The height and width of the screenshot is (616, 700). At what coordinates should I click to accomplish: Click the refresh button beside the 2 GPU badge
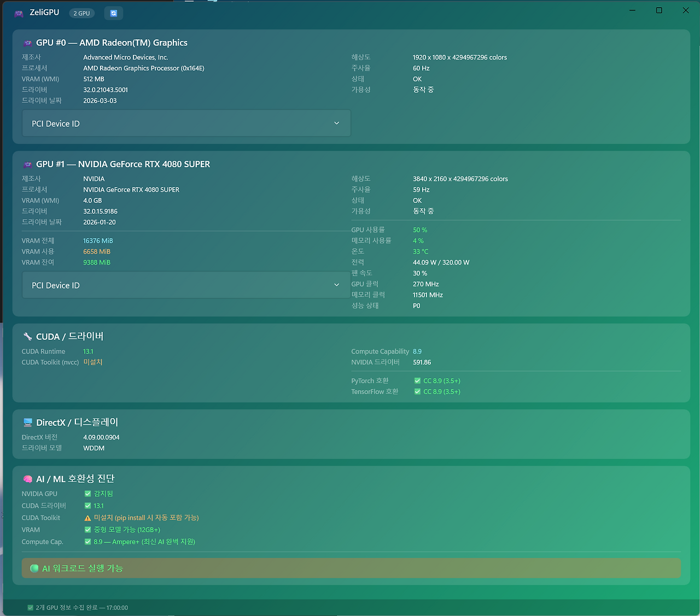pos(114,13)
